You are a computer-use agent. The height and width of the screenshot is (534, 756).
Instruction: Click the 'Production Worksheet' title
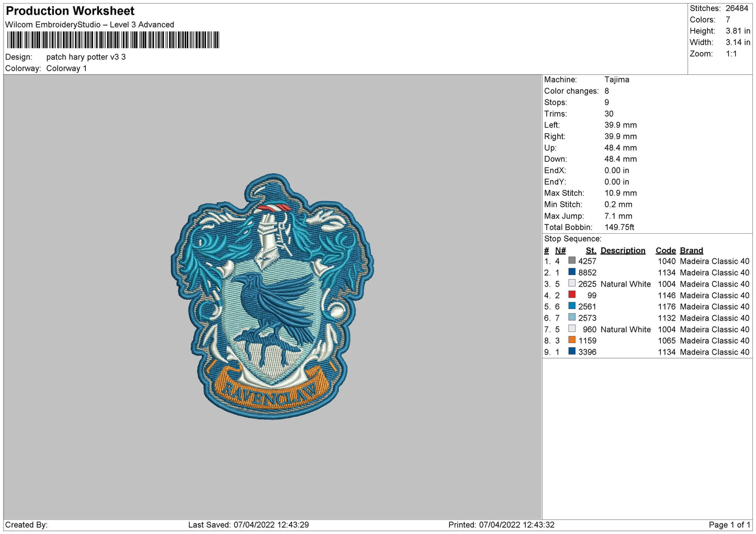pos(70,11)
